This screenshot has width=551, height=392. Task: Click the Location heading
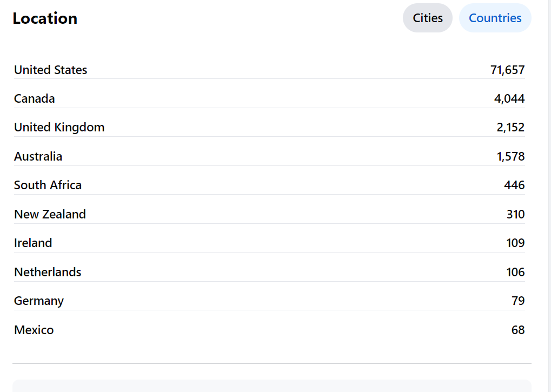point(45,18)
